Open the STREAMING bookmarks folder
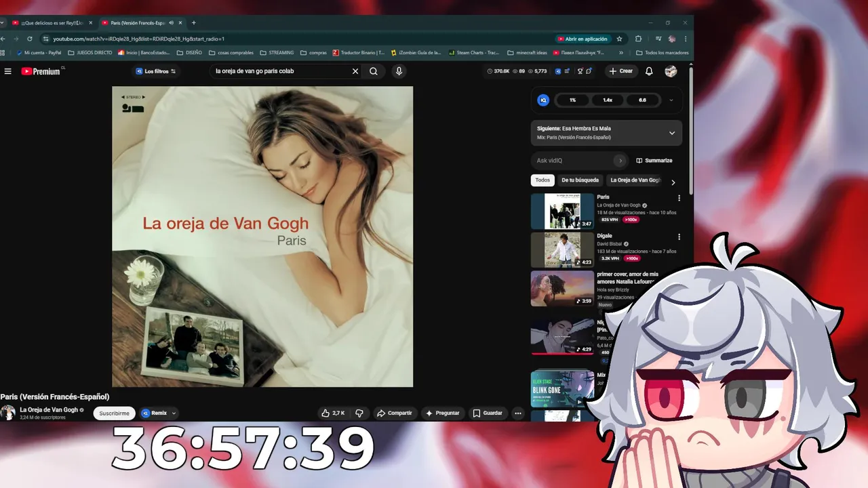The image size is (868, 488). click(x=277, y=52)
